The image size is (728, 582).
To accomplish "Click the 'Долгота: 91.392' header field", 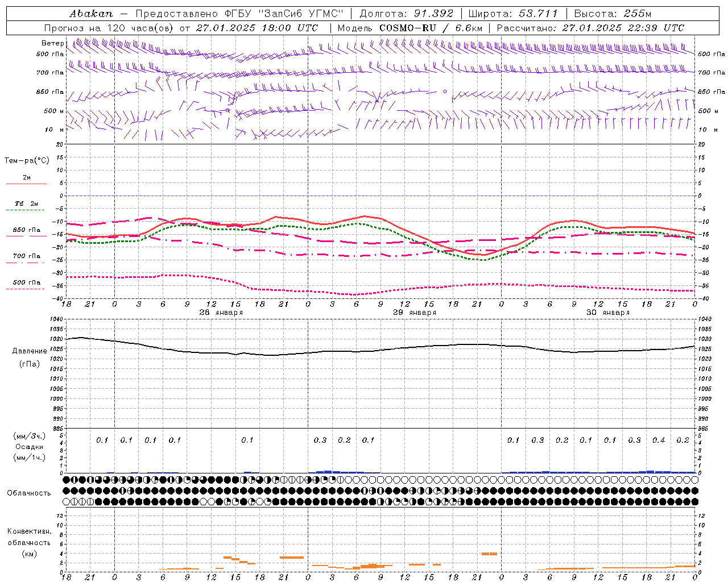I will pyautogui.click(x=407, y=14).
